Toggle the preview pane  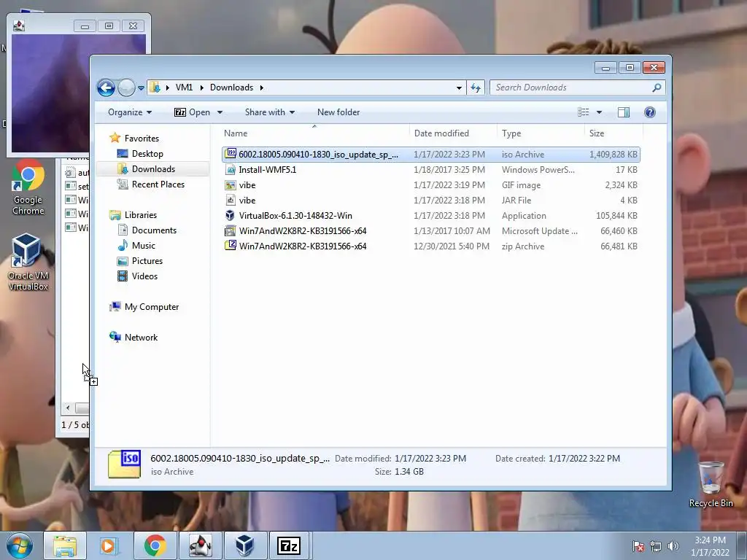[624, 112]
